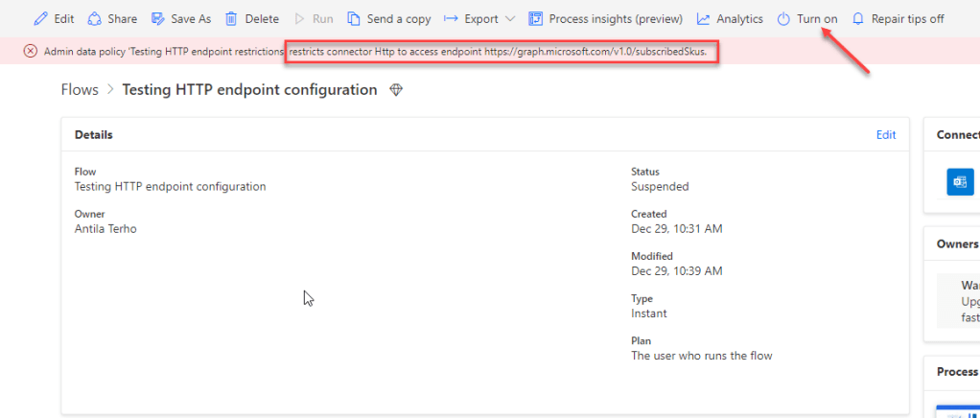Delete the flow using trash icon
This screenshot has width=980, height=418.
tap(231, 19)
